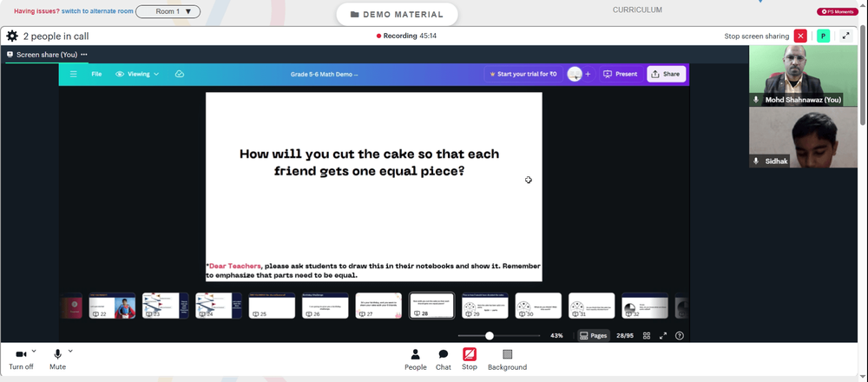Click the user avatar in Canva toolbar
The image size is (868, 382).
point(575,74)
